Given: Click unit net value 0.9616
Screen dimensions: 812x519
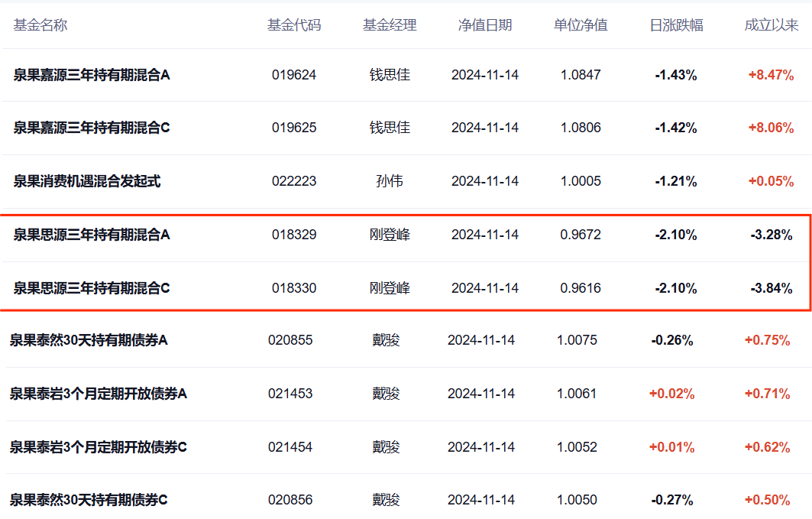Looking at the screenshot, I should (581, 288).
